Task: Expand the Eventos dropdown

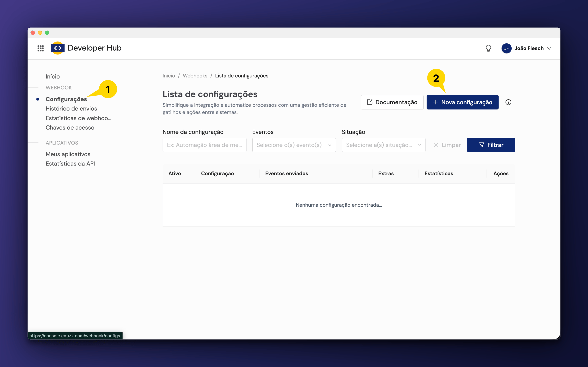Action: click(x=294, y=145)
